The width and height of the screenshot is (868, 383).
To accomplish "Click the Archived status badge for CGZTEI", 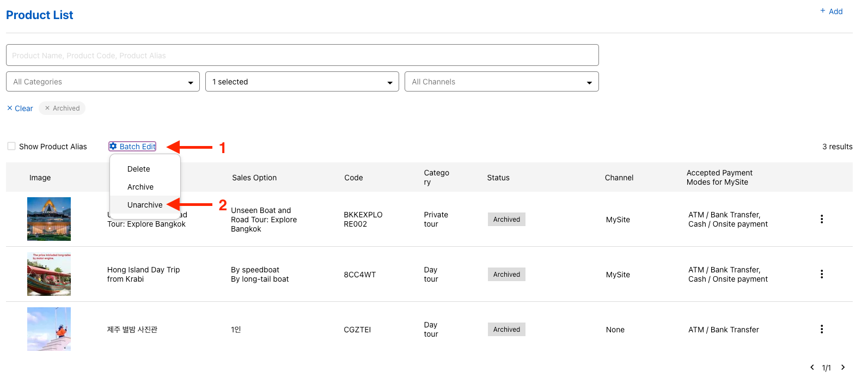I will tap(506, 330).
